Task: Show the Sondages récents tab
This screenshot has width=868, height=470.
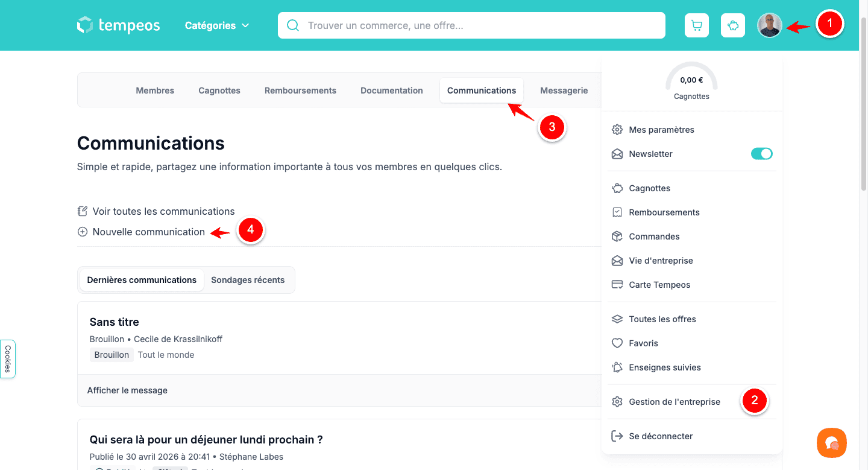Action: [248, 280]
